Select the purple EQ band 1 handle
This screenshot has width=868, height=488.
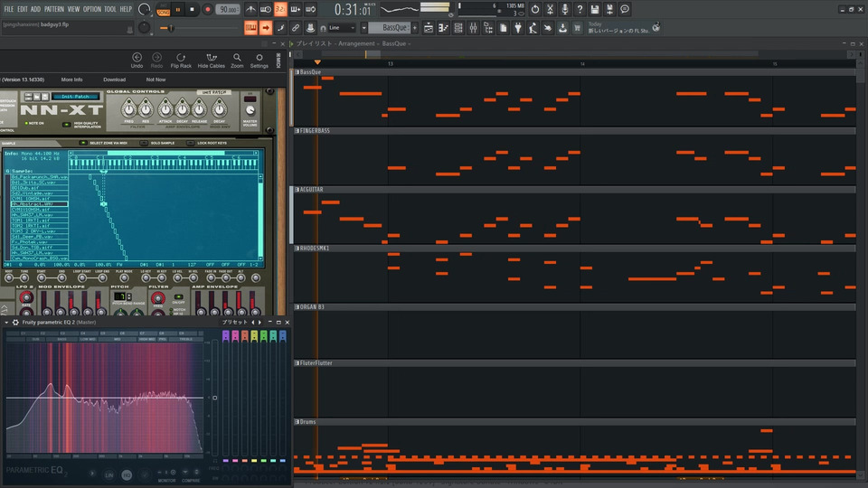pos(225,335)
